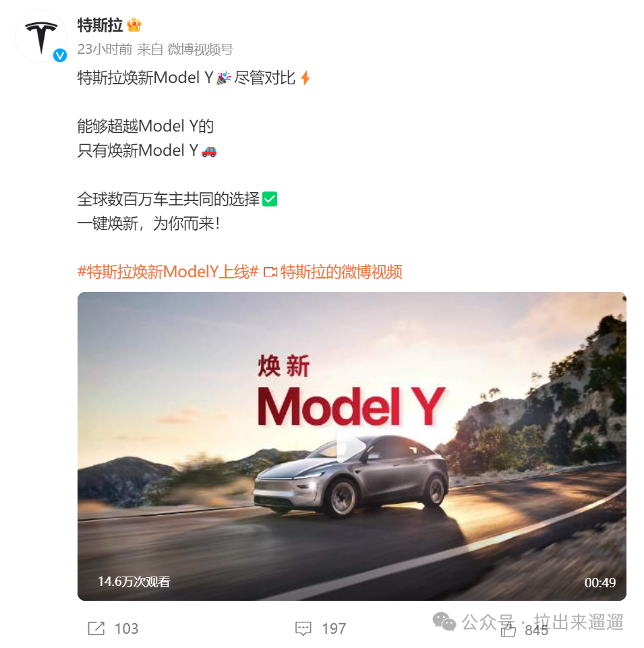This screenshot has height=648, width=644.
Task: Open hashtag #特斯拉焕新ModelY上线#
Action: [x=168, y=272]
